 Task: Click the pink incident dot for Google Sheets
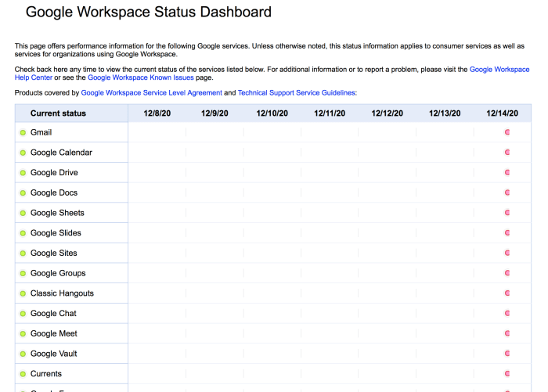click(x=507, y=213)
